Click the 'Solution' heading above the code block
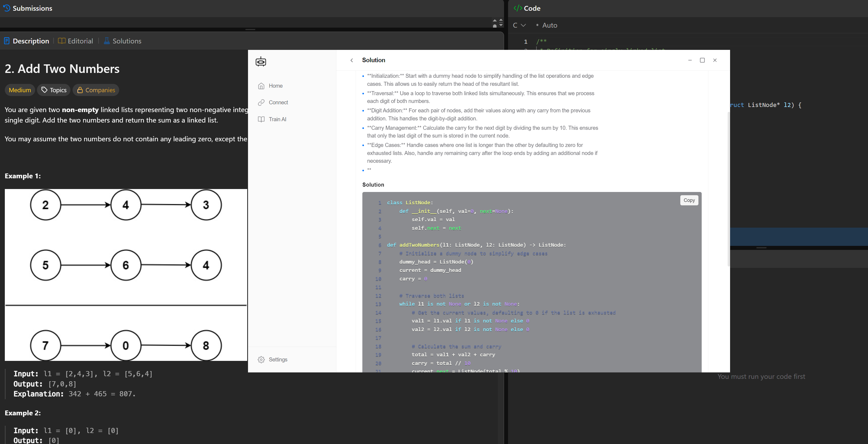 click(x=373, y=184)
